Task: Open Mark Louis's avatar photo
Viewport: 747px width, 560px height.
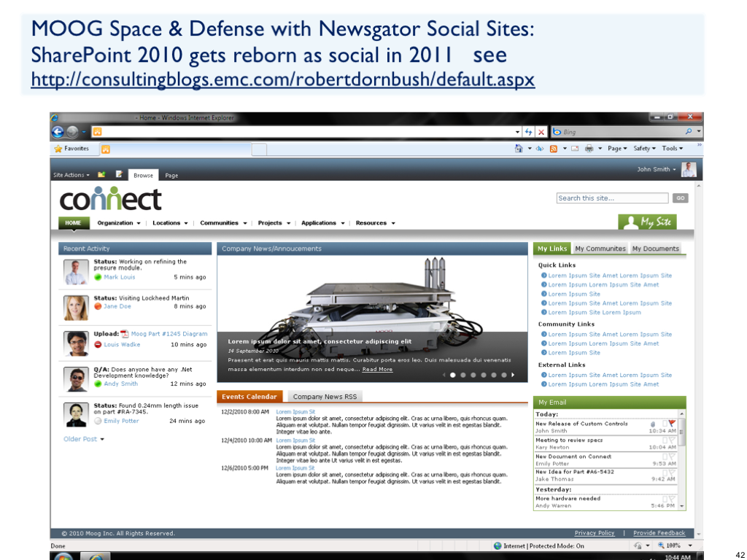Action: (x=76, y=272)
